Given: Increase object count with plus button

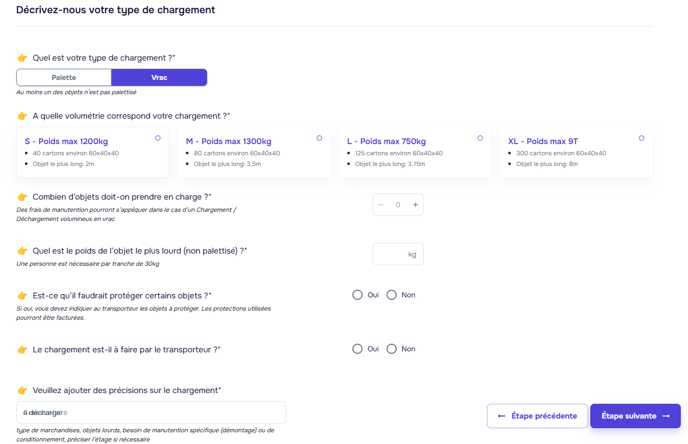Looking at the screenshot, I should click(x=415, y=205).
